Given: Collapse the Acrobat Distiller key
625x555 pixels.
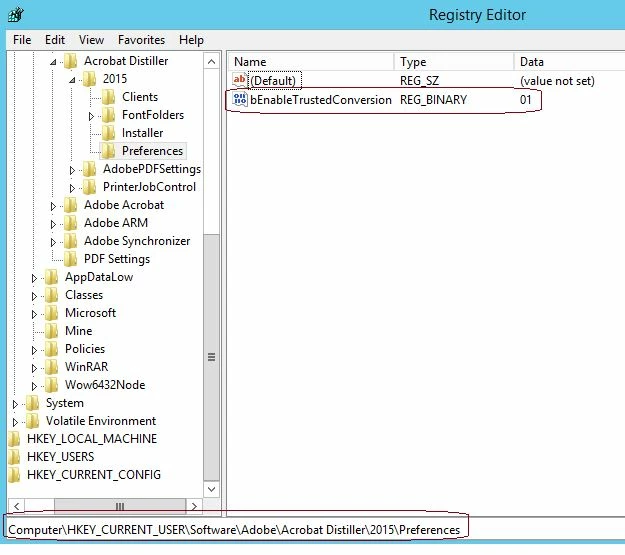Looking at the screenshot, I should [x=53, y=62].
